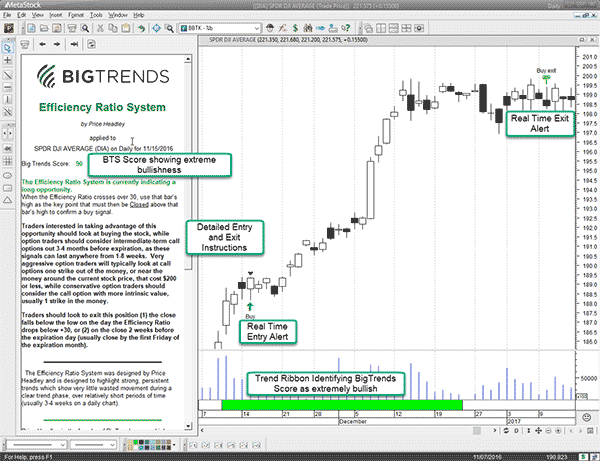Viewport: 600px width, 461px height.
Task: Click the Print Preview magnifier icon
Action: [x=85, y=28]
